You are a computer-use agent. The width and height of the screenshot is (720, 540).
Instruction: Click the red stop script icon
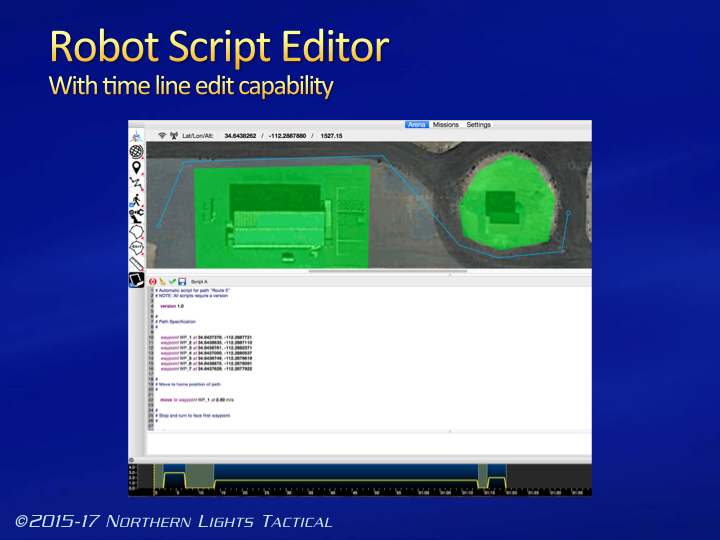click(x=153, y=282)
